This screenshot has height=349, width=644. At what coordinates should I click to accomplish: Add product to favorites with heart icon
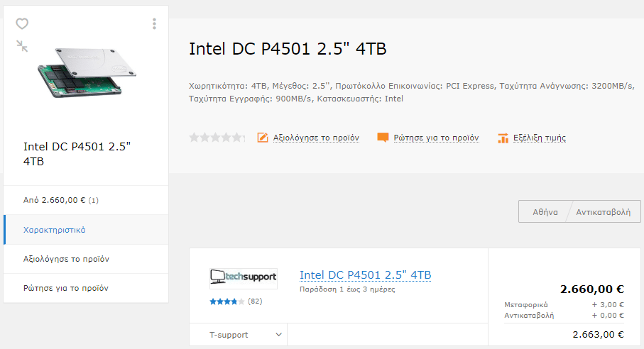[x=22, y=24]
